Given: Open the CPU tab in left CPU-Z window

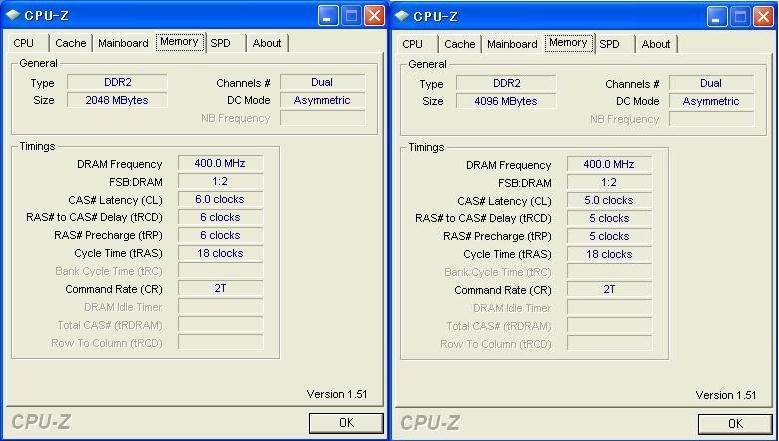Looking at the screenshot, I should (26, 43).
